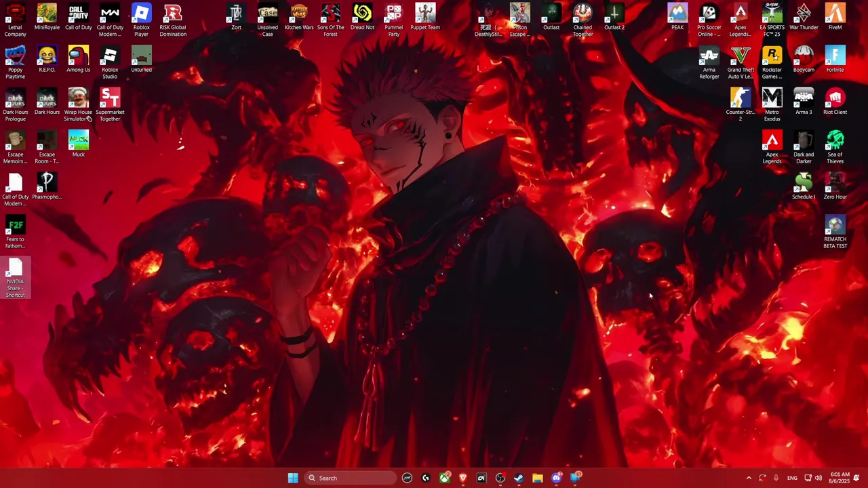The height and width of the screenshot is (488, 868).
Task: Select the Roblox Player icon
Action: click(141, 20)
